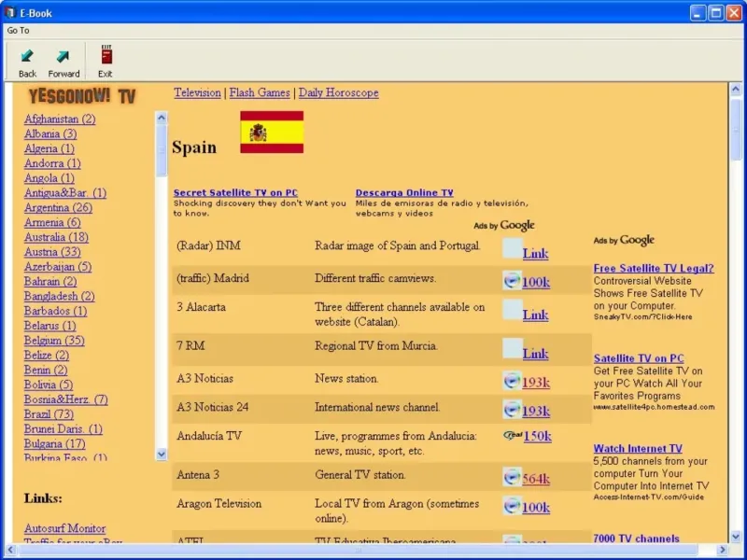747x560 pixels.
Task: Click horizontal scrollbar left arrow
Action: coord(10,550)
